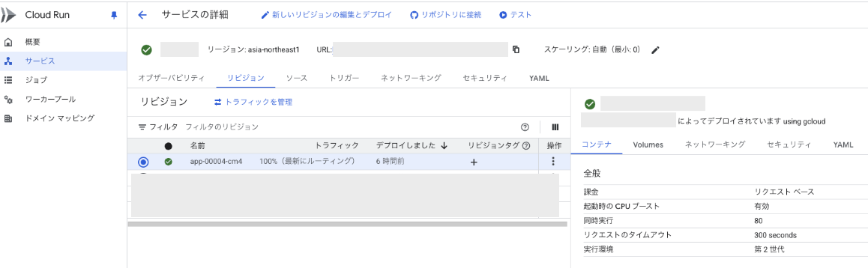Click the 同時実行 value 80
This screenshot has width=868, height=277.
click(x=759, y=221)
